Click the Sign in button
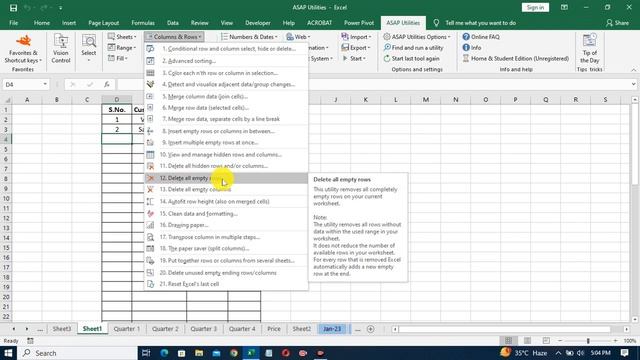Viewport: 640px width, 360px height. tap(535, 7)
